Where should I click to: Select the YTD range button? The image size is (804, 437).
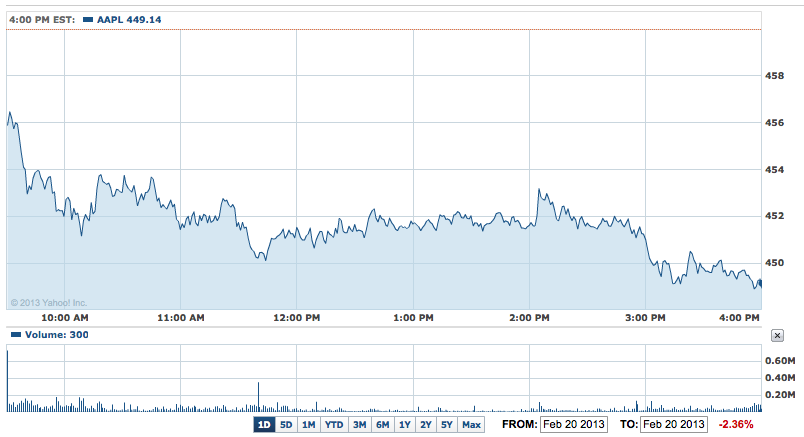pos(333,425)
